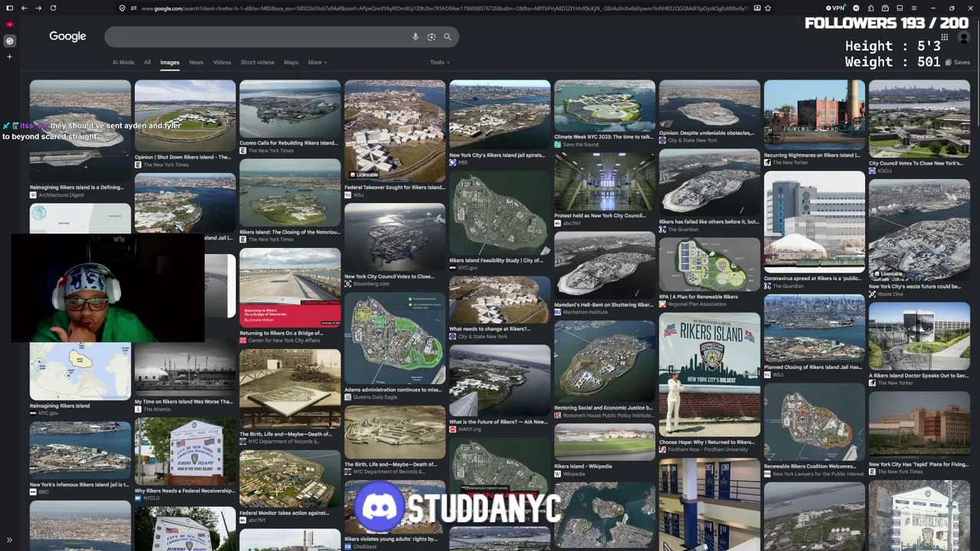The image size is (980, 551).
Task: Open the extensions puzzle icon
Action: click(871, 8)
